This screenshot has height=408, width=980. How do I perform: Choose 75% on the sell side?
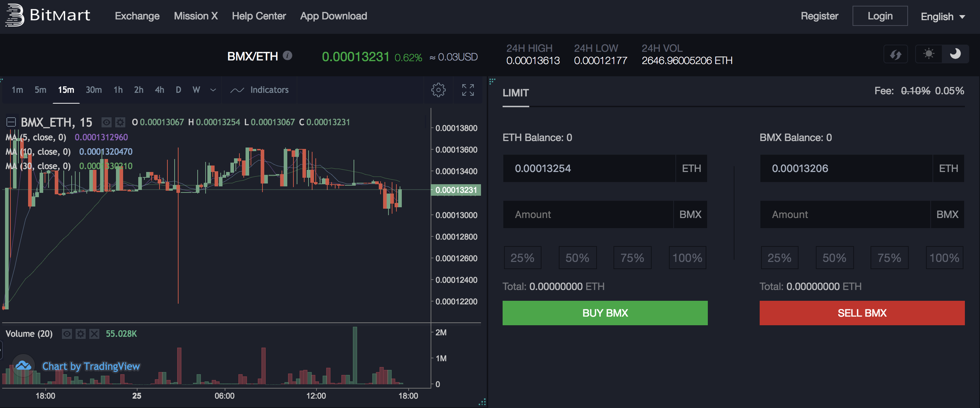[890, 258]
